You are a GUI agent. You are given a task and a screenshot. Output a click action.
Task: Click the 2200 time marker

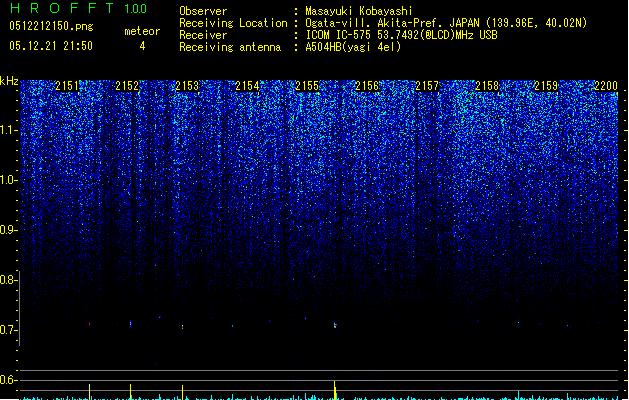click(606, 85)
